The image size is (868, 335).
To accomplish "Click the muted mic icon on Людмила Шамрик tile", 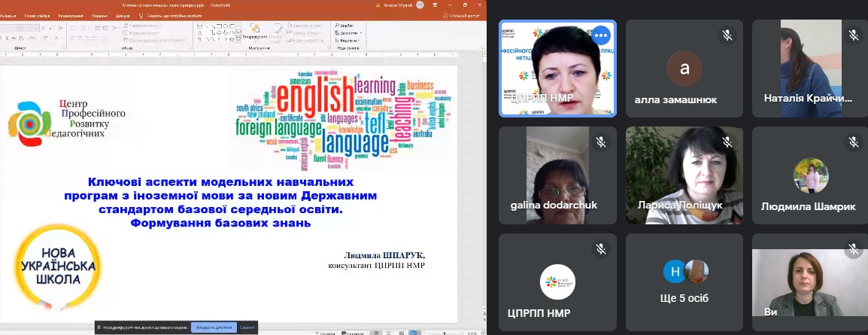I will point(853,142).
